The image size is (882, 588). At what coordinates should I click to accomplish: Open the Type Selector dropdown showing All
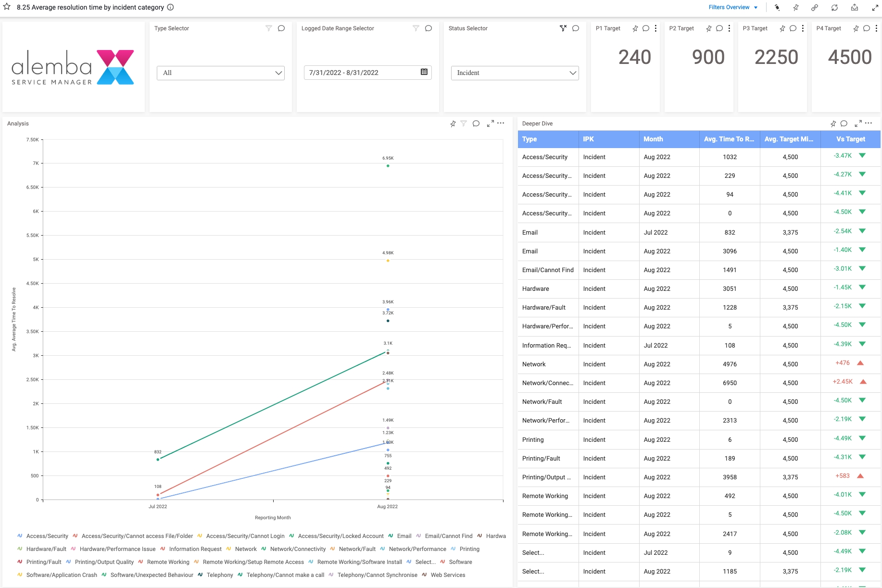coord(221,73)
